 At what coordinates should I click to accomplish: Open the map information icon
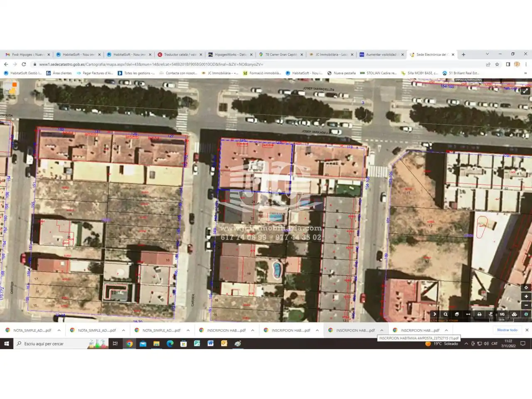click(526, 314)
